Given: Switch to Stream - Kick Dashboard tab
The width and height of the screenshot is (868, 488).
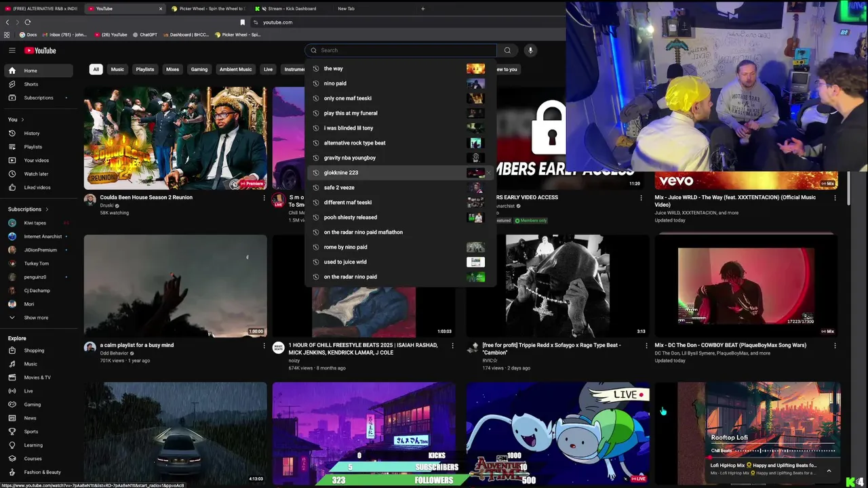Looking at the screenshot, I should 290,9.
